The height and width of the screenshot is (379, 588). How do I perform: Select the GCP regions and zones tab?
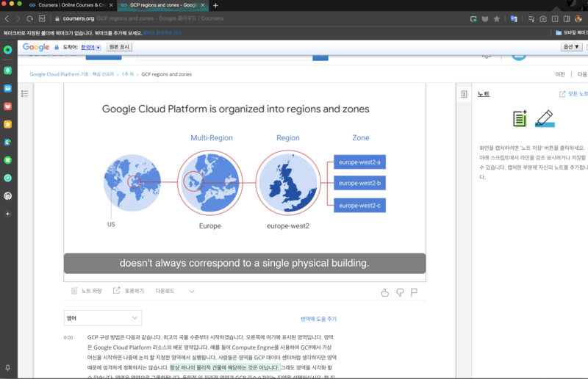pyautogui.click(x=163, y=5)
